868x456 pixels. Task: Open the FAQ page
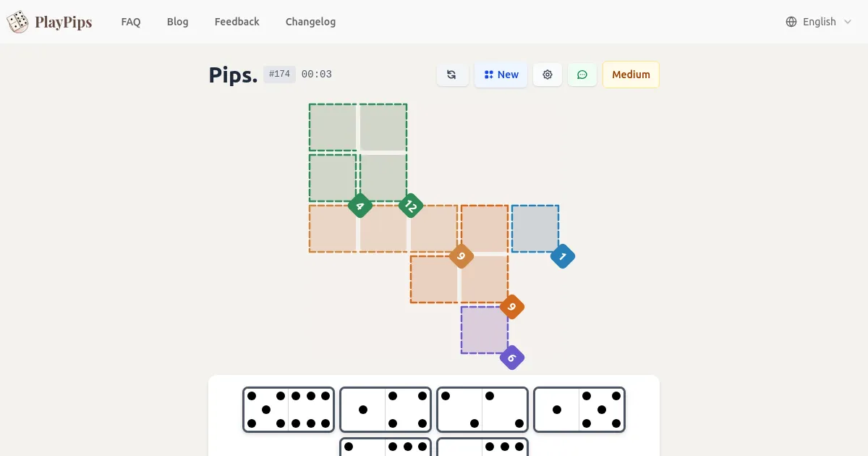pos(131,22)
